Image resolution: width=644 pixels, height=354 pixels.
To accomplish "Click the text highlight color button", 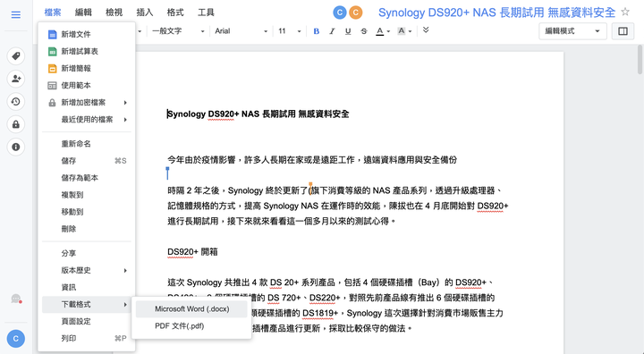I will [402, 31].
